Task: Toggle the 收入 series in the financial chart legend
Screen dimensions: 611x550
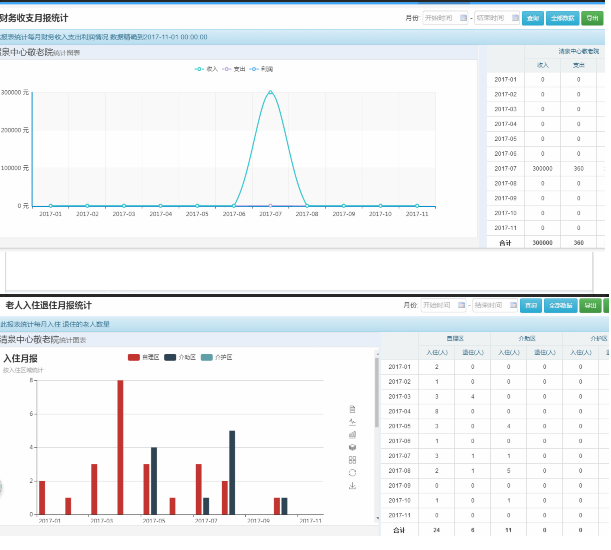Action: (x=206, y=69)
